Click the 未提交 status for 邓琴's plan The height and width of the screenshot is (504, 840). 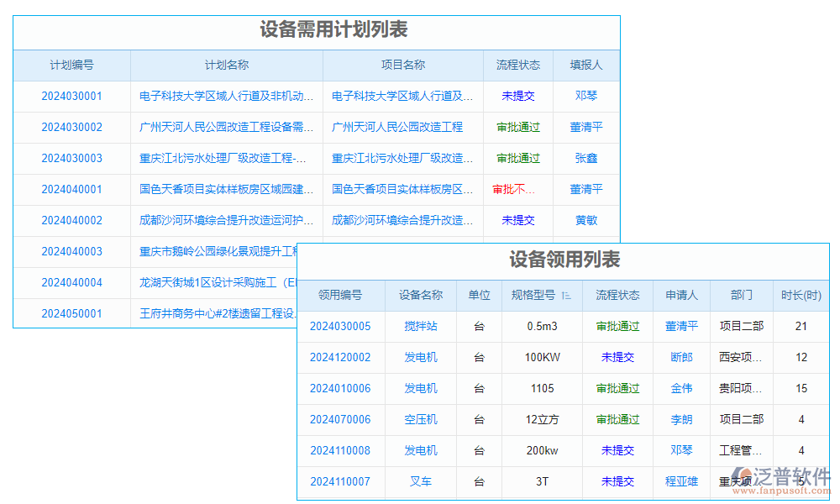click(x=518, y=96)
